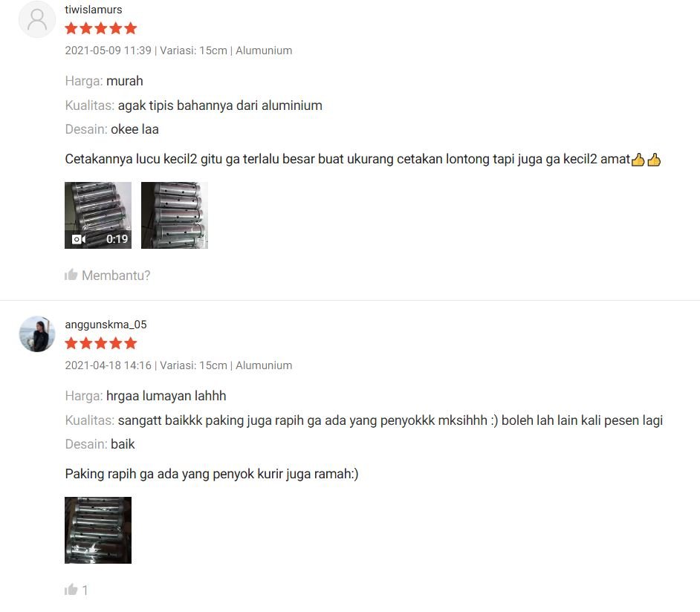700x612 pixels.
Task: Play the 0:19 review video thumbnail
Action: click(98, 215)
